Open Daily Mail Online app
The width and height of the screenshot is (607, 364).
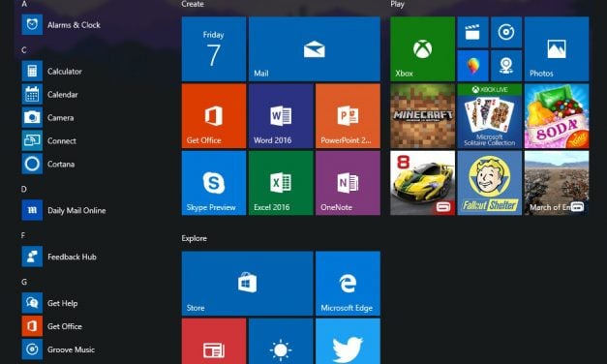click(64, 211)
